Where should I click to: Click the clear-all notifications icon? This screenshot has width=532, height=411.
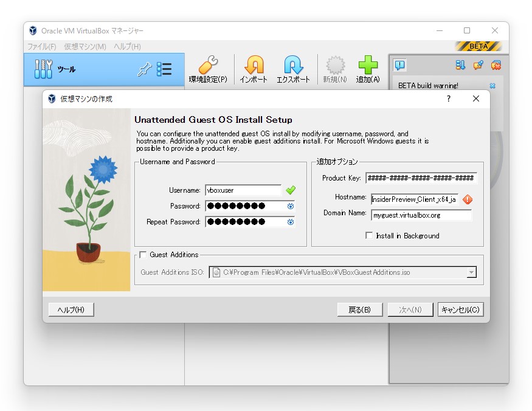pyautogui.click(x=496, y=65)
